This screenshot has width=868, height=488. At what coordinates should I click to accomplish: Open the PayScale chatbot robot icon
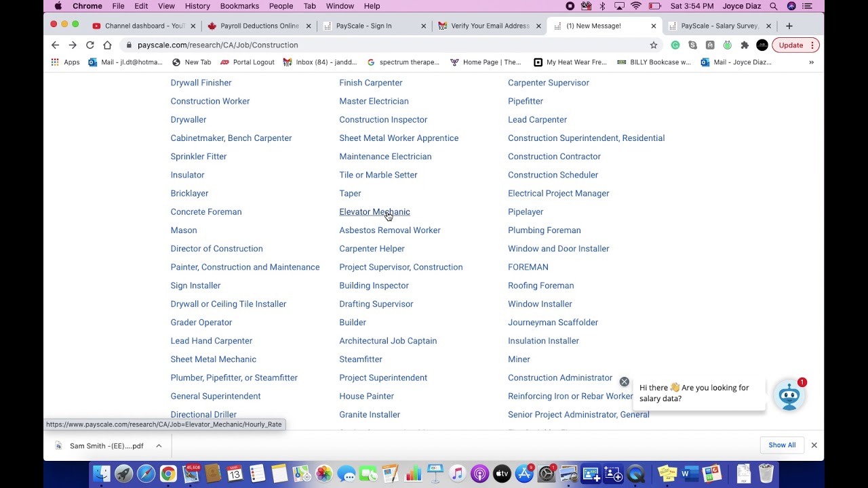[x=789, y=395]
